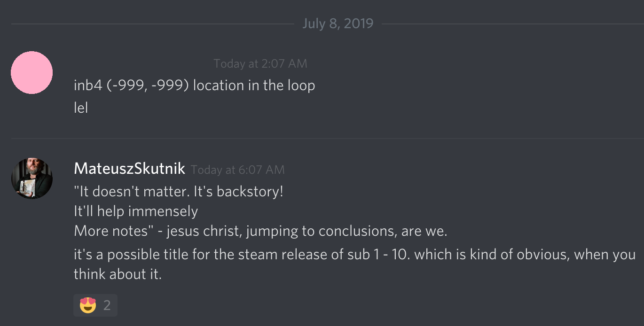644x326 pixels.
Task: Select the It'll help immensely line
Action: coord(136,211)
